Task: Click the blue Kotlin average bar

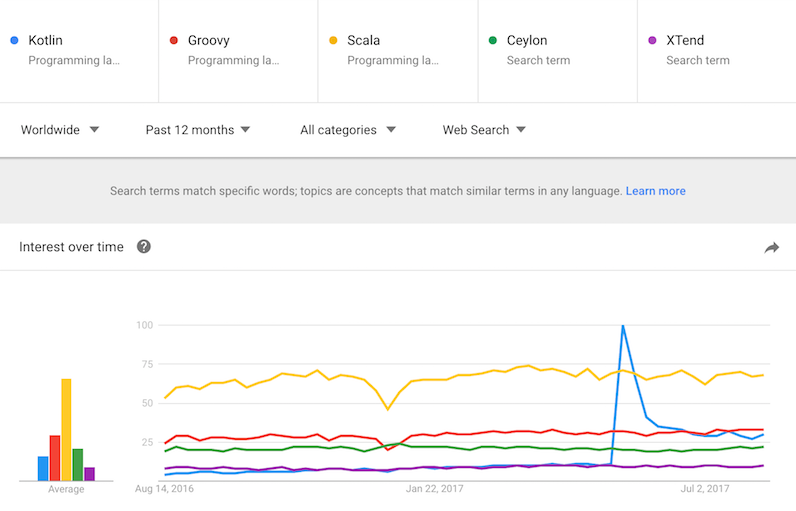Action: [x=43, y=468]
